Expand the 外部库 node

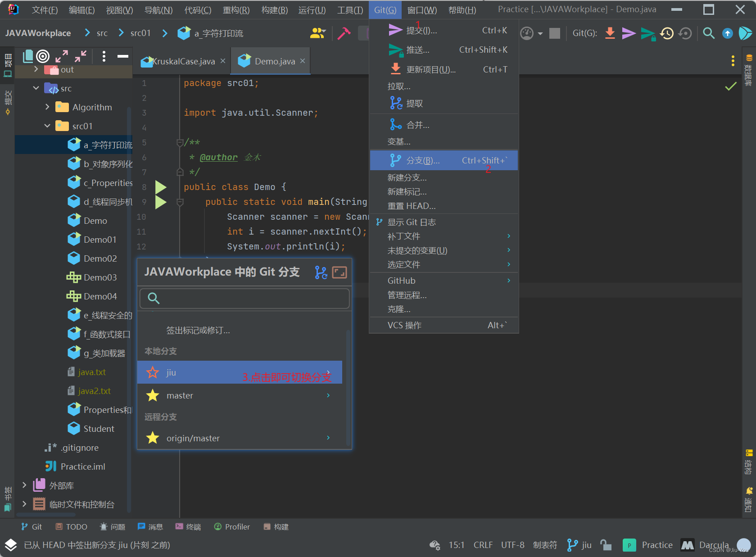pos(24,485)
